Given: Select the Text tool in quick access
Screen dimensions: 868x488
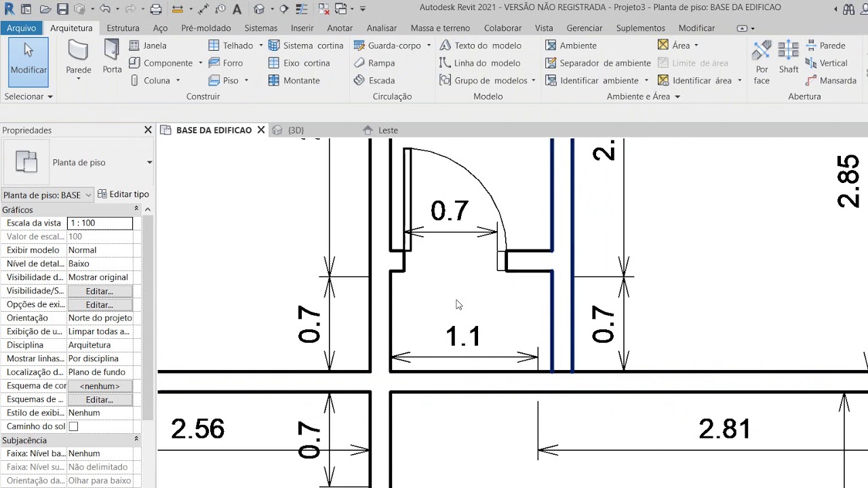Looking at the screenshot, I should click(x=237, y=9).
